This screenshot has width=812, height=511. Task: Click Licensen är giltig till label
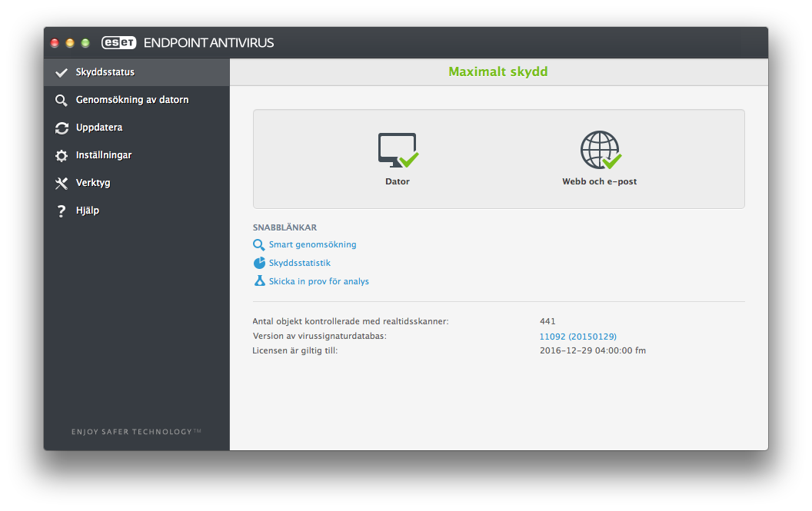coord(295,350)
